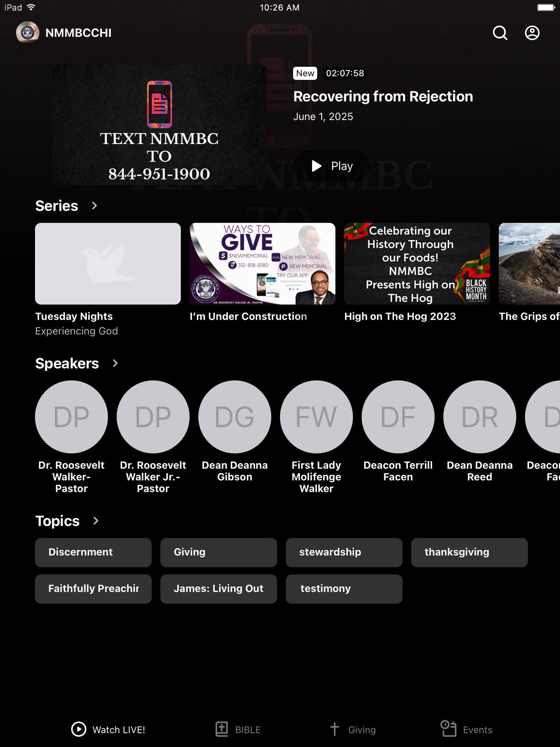Select the FW avatar for First Lady Walker
560x747 pixels.
pyautogui.click(x=316, y=417)
